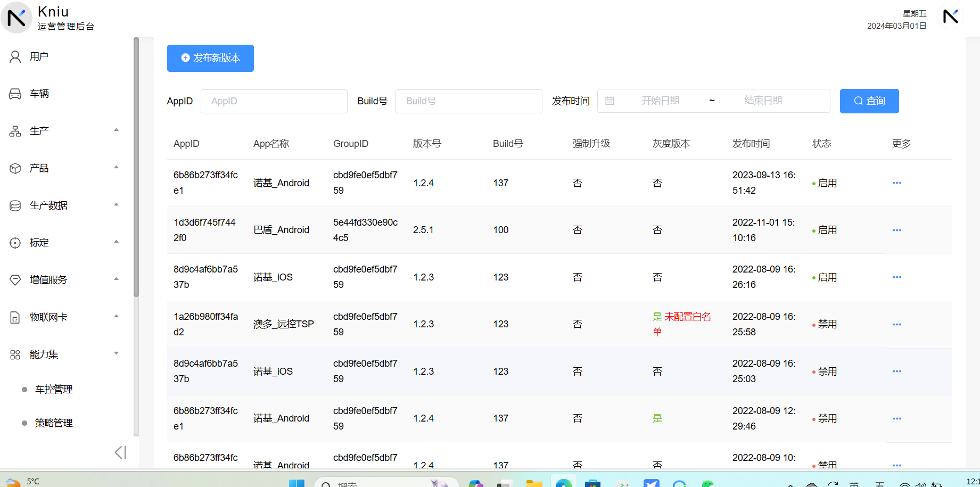This screenshot has width=980, height=487.
Task: Click the sidebar vertical scrollbar
Action: [x=136, y=167]
